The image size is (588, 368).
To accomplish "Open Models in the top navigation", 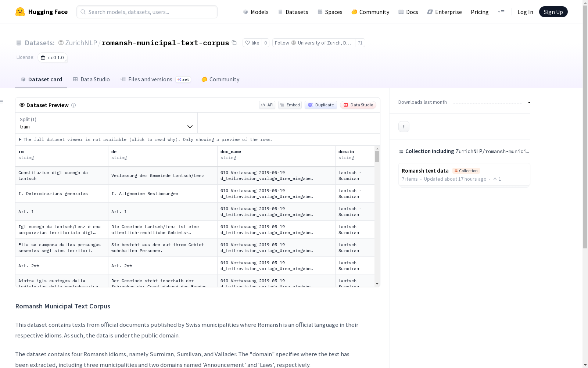I will pyautogui.click(x=256, y=12).
